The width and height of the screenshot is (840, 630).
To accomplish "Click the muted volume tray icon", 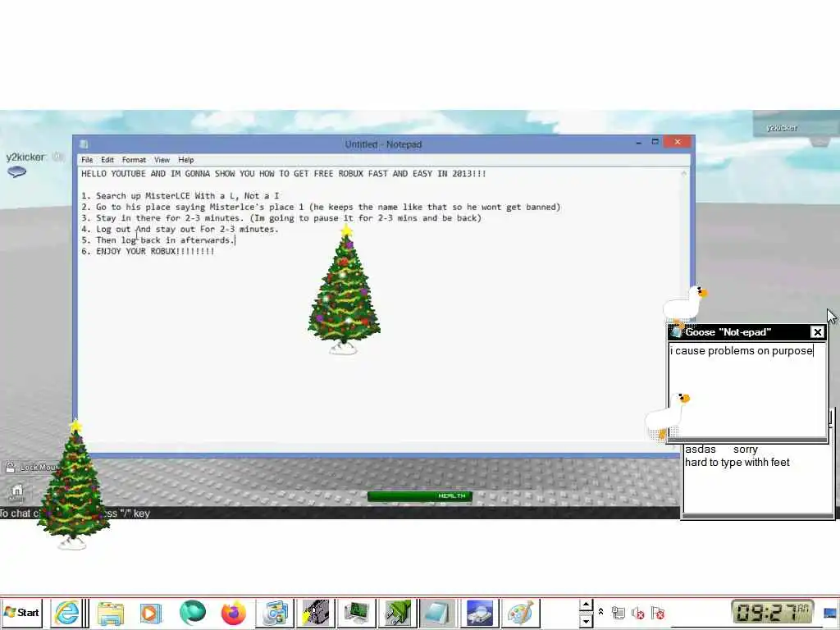I will click(x=638, y=613).
